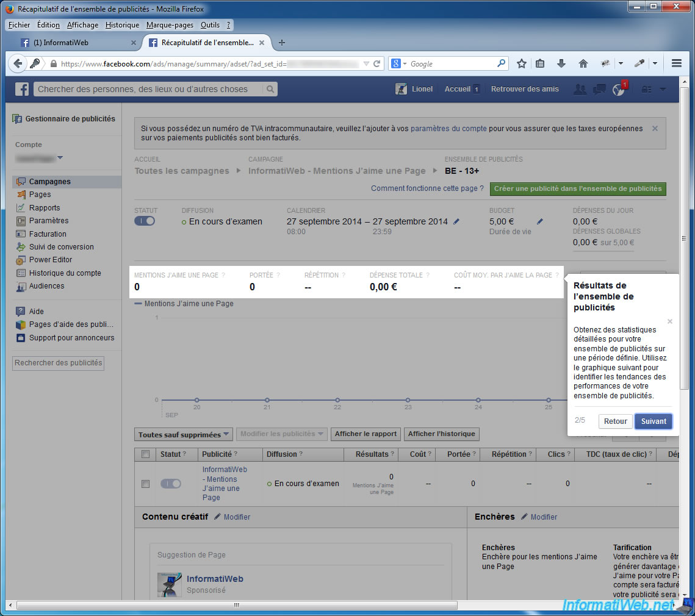This screenshot has width=695, height=616.
Task: Open the Firefox hamburger menu
Action: tap(676, 64)
